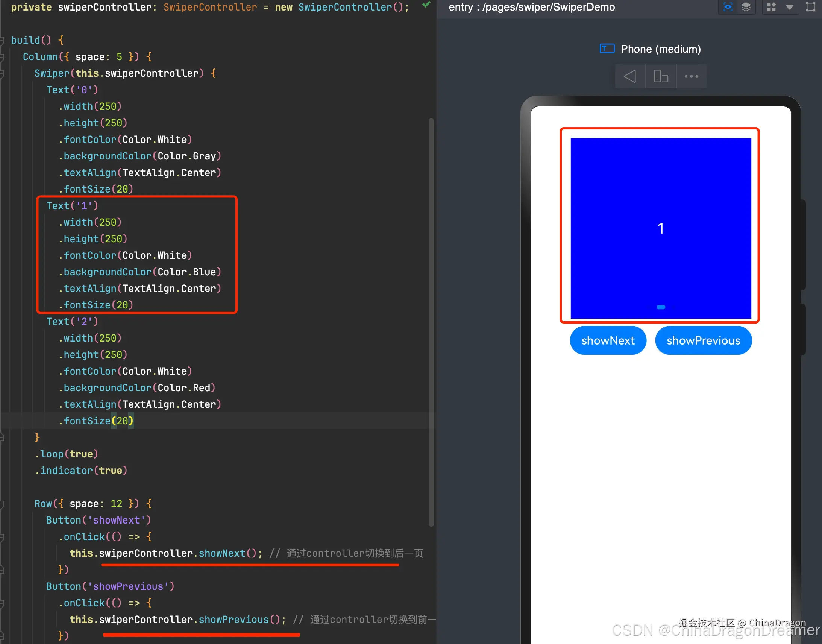822x644 pixels.
Task: Click the Row({ space: 12 }) code line
Action: click(93, 504)
